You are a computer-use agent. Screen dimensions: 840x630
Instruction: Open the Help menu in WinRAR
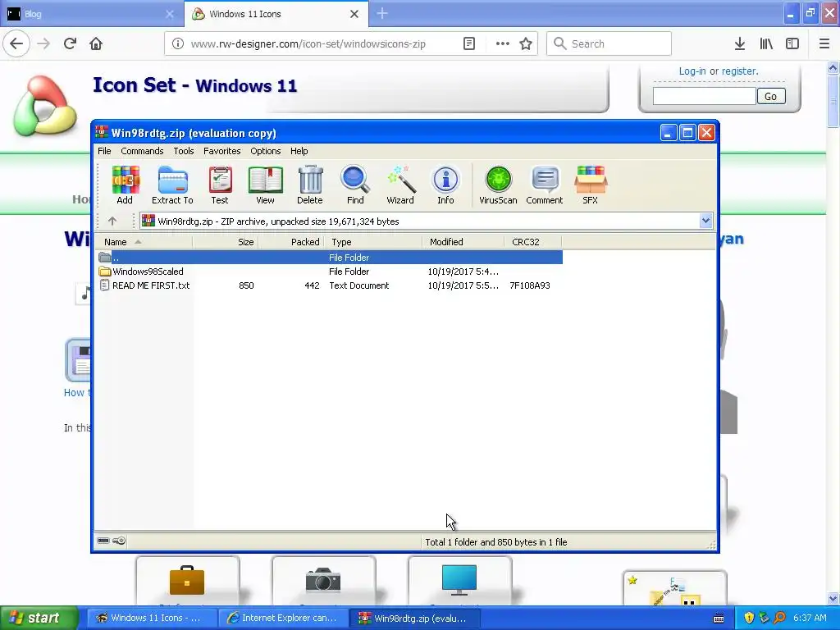point(299,151)
